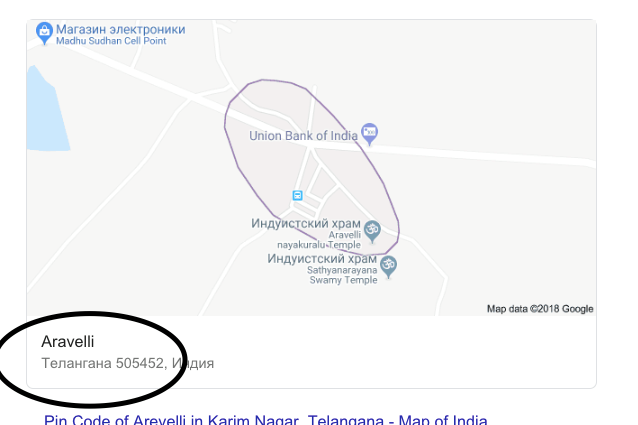Click the first Индуистский храм label
This screenshot has width=638, height=425.
click(x=306, y=223)
